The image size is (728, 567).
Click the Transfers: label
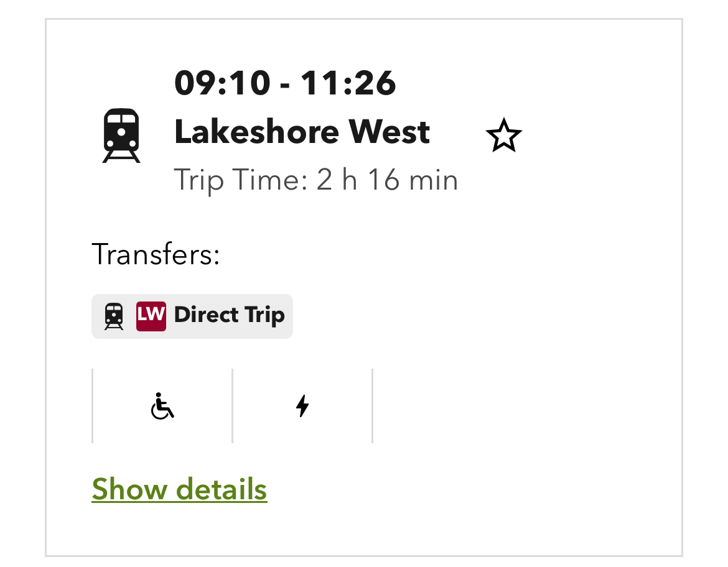[x=156, y=254]
